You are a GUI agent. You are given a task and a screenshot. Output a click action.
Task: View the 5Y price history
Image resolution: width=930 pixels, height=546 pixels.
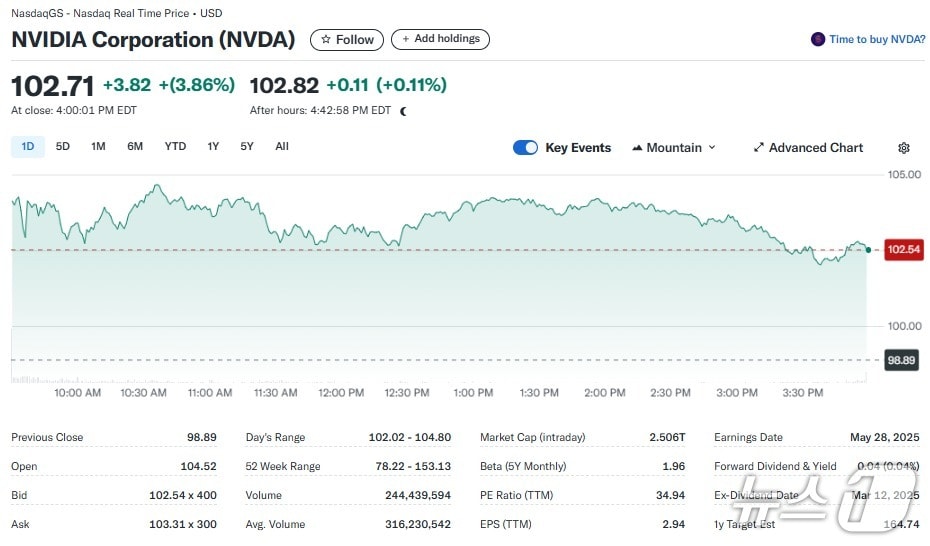click(x=247, y=147)
